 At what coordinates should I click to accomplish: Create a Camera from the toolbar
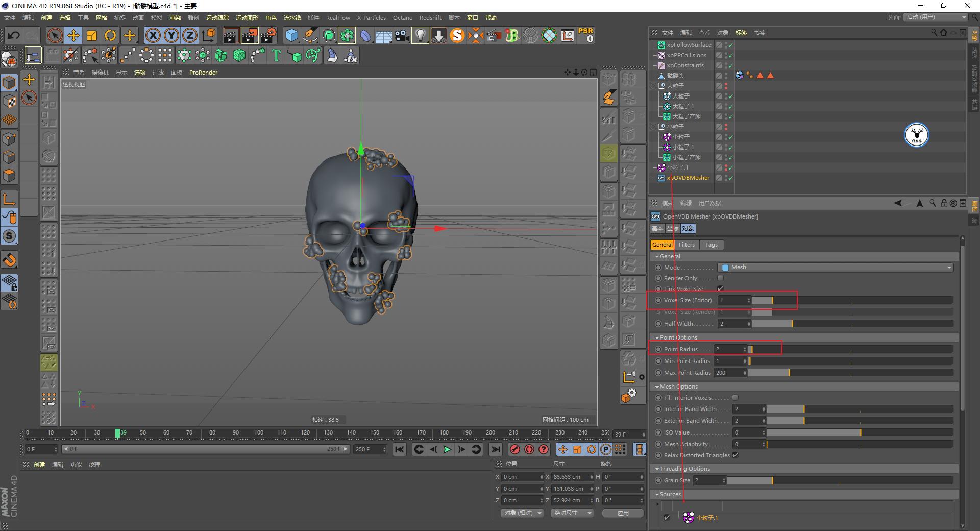[x=401, y=36]
